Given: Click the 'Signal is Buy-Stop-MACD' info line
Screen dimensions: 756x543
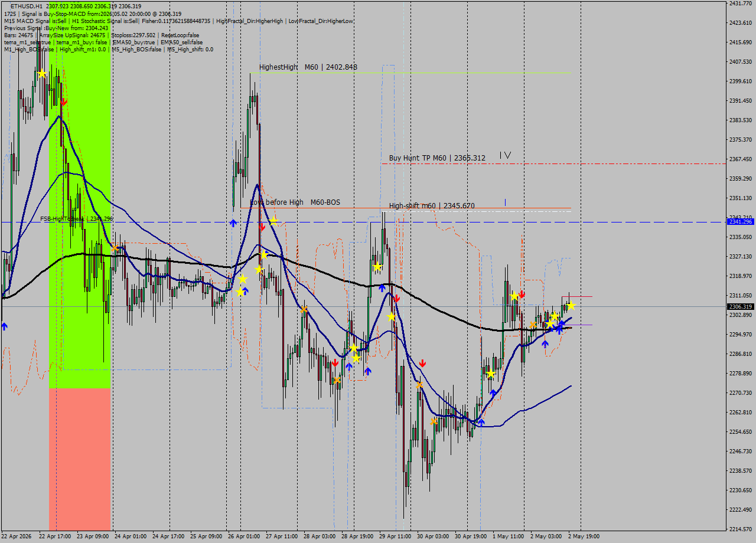Looking at the screenshot, I should 93,14.
